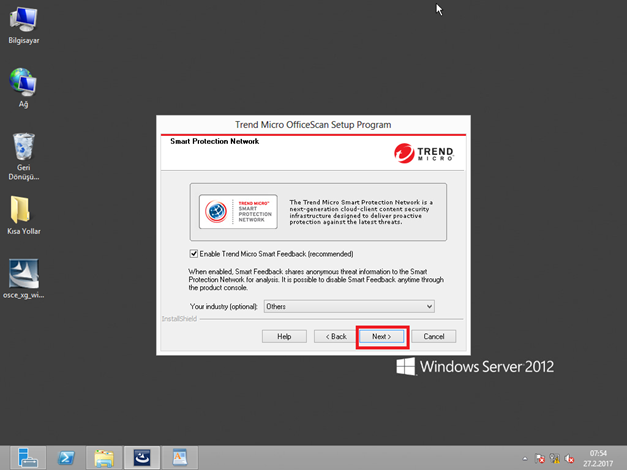Screen dimensions: 627x470
Task: Go back with the Back button
Action: pos(336,336)
